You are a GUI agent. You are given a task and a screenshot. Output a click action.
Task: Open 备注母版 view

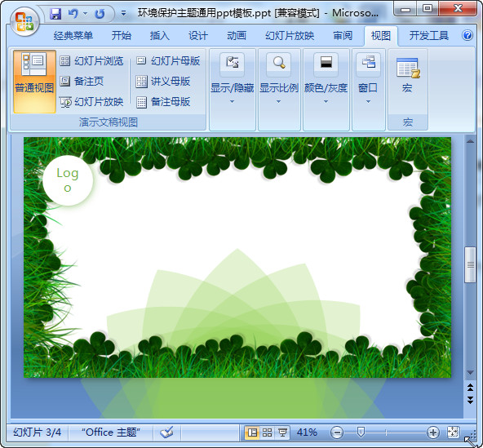tap(163, 102)
